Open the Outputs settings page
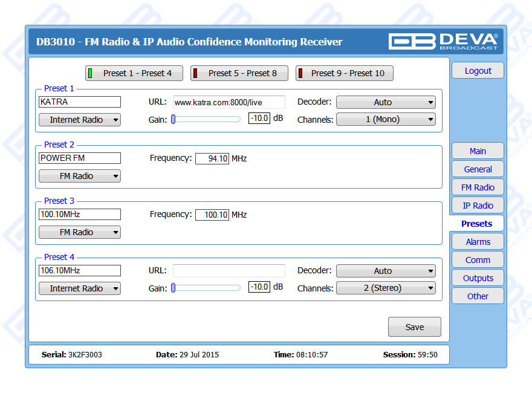532x393 pixels. [478, 278]
